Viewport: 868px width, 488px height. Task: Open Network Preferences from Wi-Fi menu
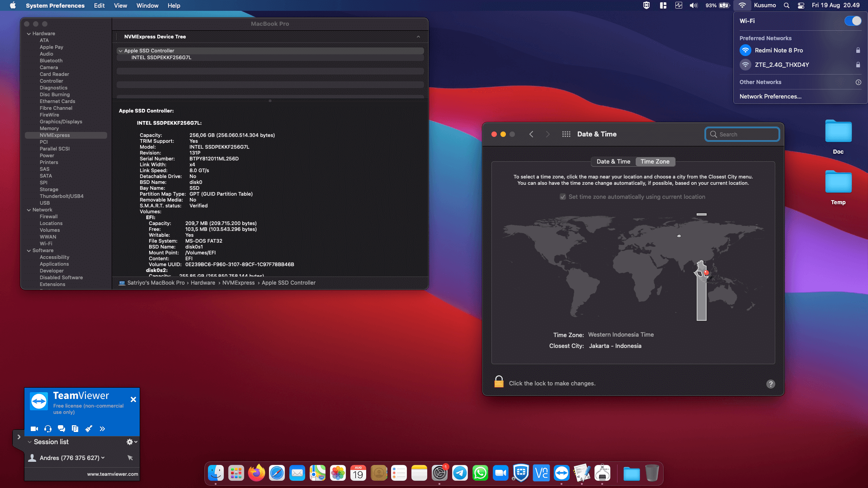(770, 96)
